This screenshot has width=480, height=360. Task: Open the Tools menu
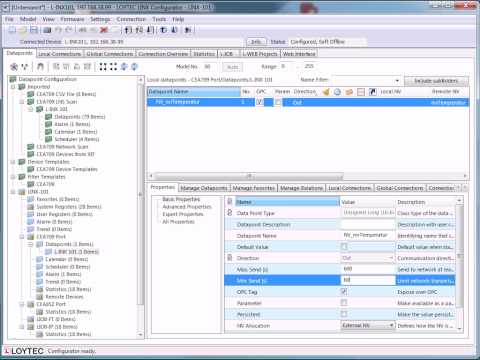(159, 19)
